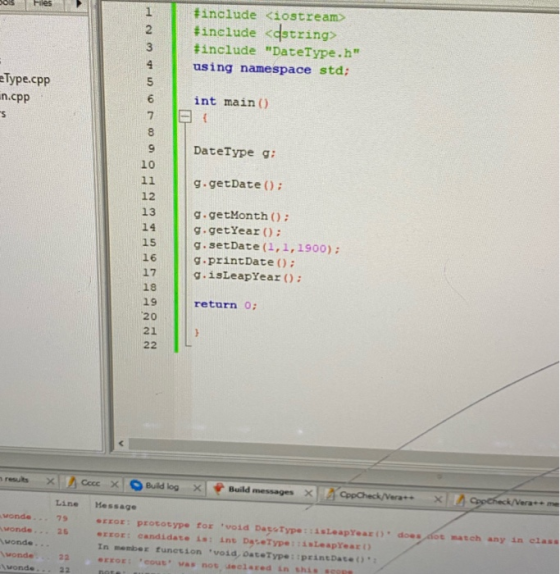This screenshot has width=560, height=574.
Task: Select n.cpp file in project tree
Action: pos(15,97)
